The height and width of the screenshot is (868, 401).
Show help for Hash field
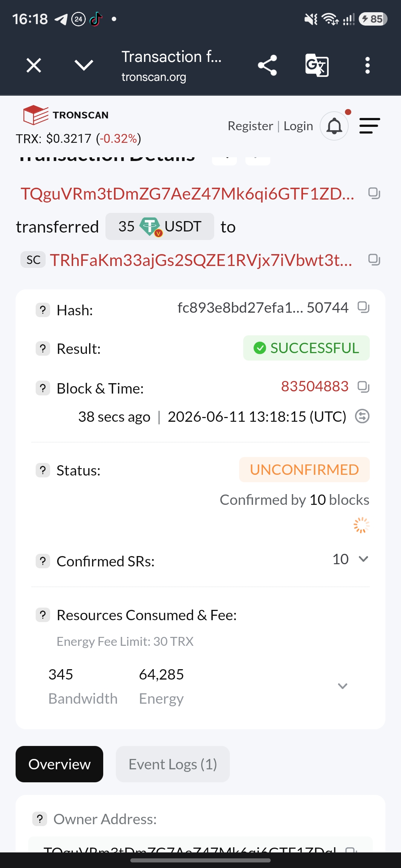pyautogui.click(x=43, y=310)
